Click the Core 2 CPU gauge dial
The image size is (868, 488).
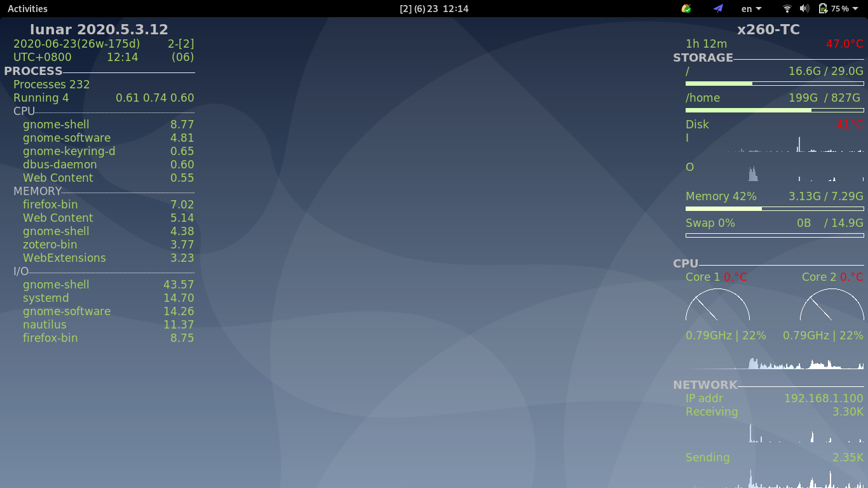831,306
